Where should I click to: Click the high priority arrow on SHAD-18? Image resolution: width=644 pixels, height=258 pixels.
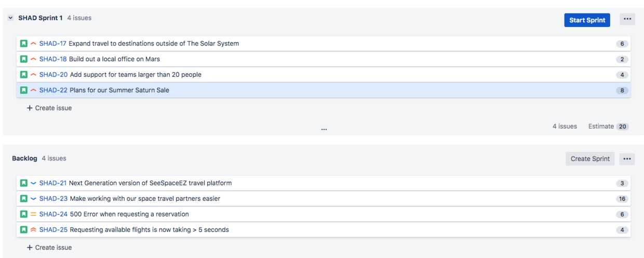(33, 59)
